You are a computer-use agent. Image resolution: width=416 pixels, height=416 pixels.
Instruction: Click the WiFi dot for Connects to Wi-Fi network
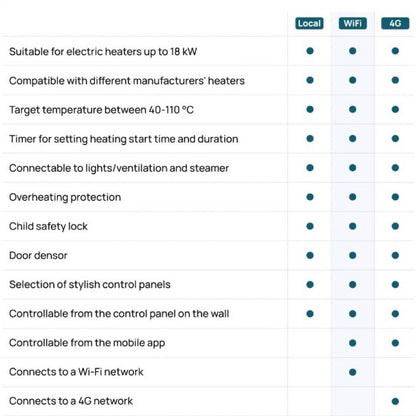(x=353, y=372)
